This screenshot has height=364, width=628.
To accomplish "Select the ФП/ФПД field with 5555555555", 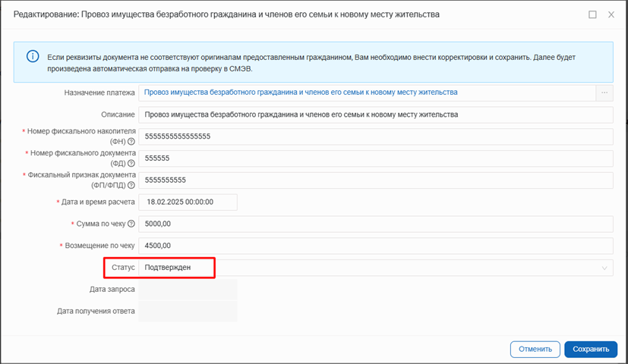I will coord(375,180).
